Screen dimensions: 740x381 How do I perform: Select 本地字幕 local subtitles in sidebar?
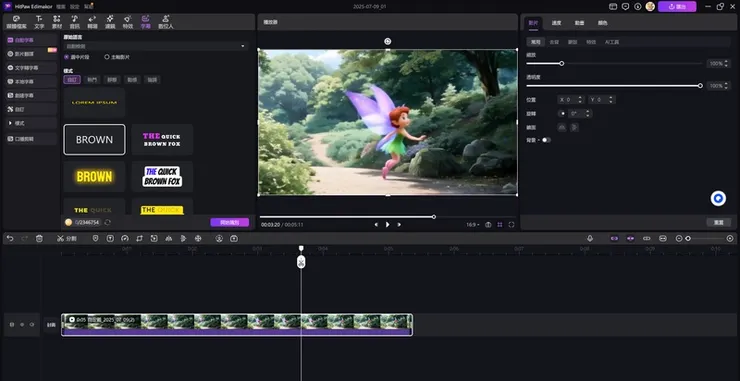[x=31, y=82]
